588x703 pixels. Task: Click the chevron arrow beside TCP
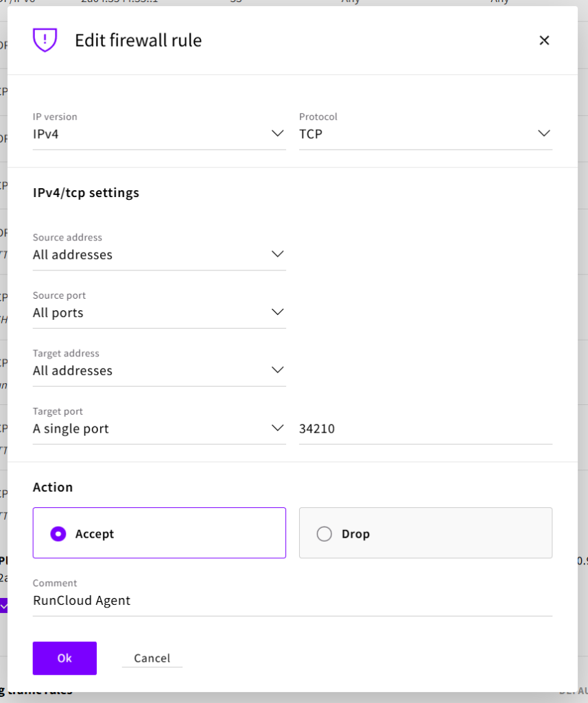543,133
